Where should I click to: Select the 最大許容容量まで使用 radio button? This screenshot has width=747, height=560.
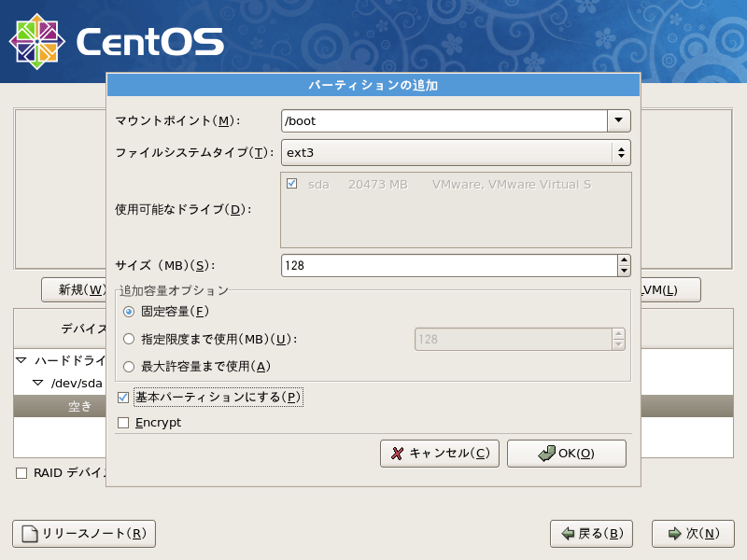point(129,366)
